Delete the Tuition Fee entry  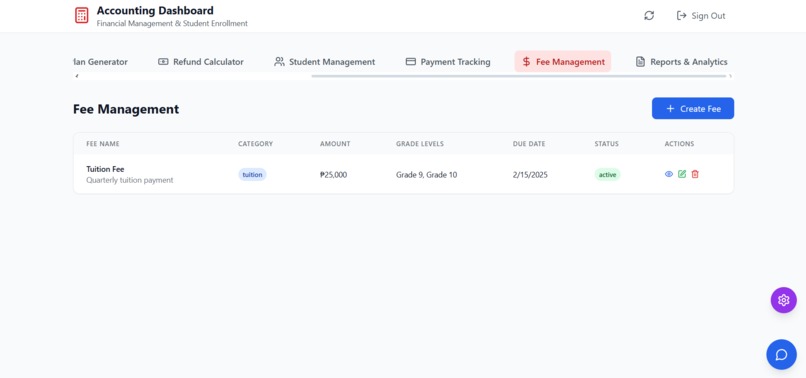pos(695,174)
